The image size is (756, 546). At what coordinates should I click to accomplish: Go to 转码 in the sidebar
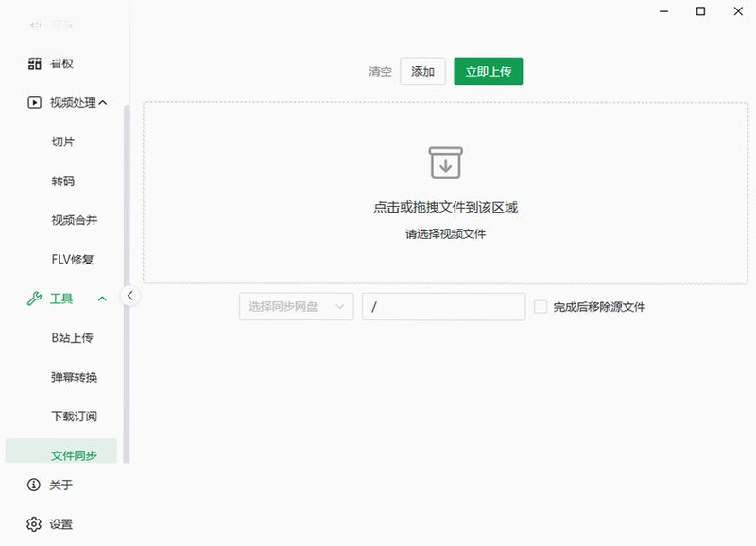pyautogui.click(x=63, y=180)
